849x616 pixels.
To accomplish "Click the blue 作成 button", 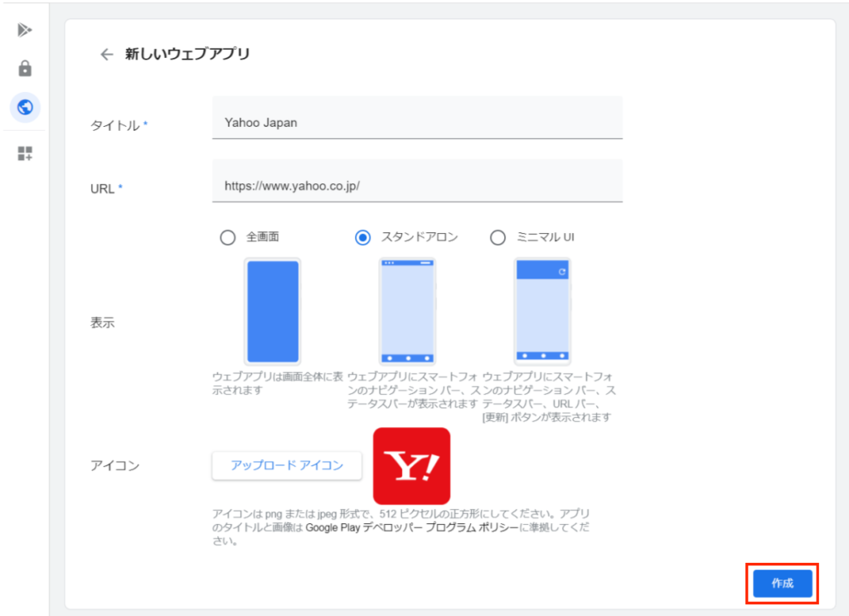I will (x=783, y=584).
